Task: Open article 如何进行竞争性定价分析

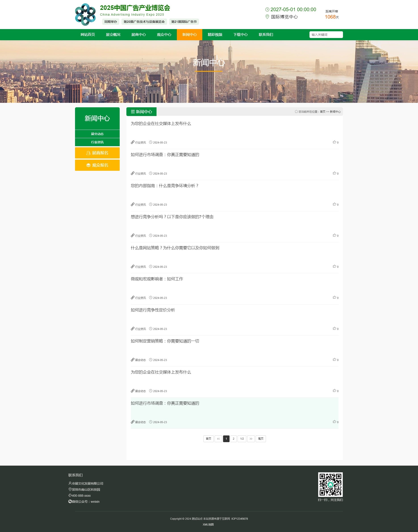Action: [153, 310]
